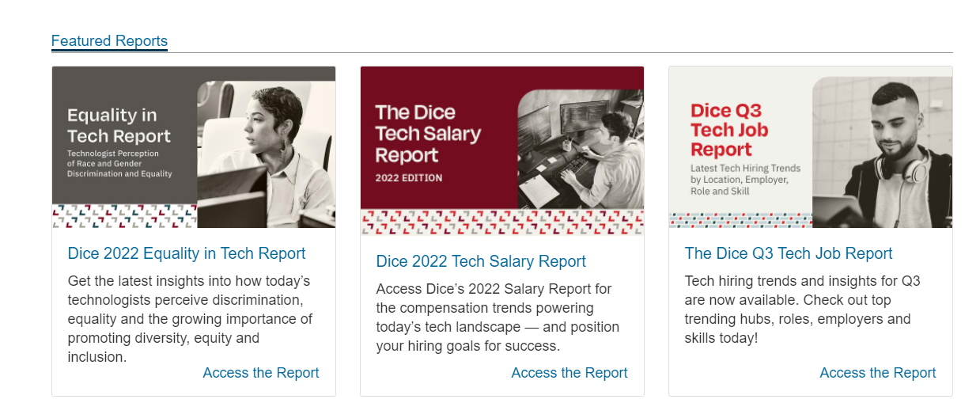Click the red 'Dice Q3 Tech Job Report' banner heading

tap(729, 130)
